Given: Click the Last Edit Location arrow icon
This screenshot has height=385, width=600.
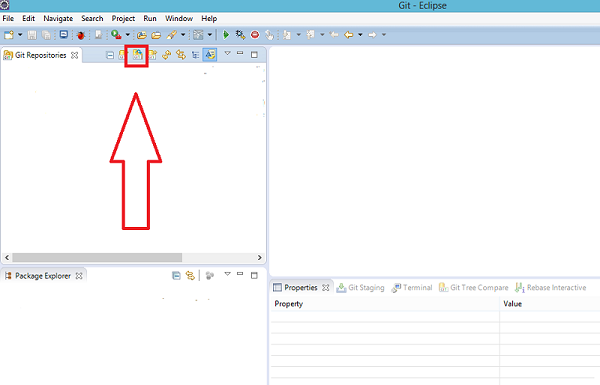Looking at the screenshot, I should tap(334, 35).
